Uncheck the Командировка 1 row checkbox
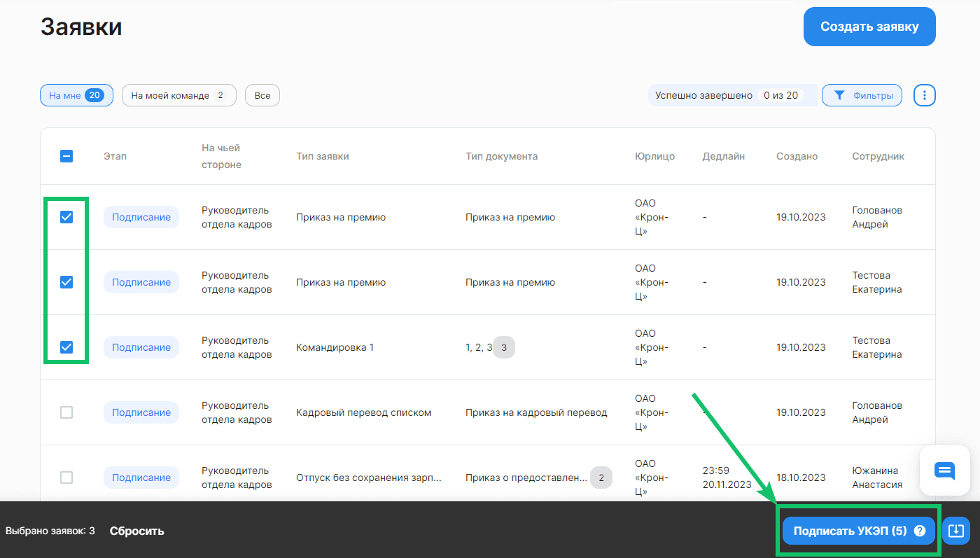 tap(66, 347)
